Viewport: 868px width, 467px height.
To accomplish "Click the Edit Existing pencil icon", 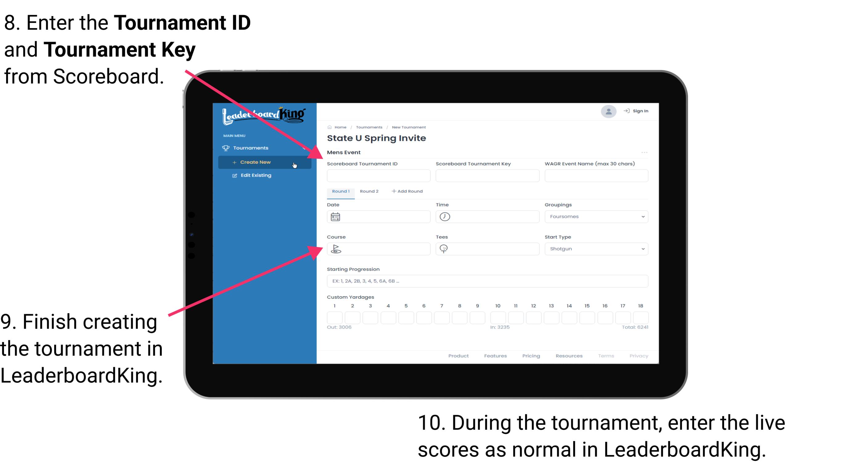I will [x=233, y=175].
